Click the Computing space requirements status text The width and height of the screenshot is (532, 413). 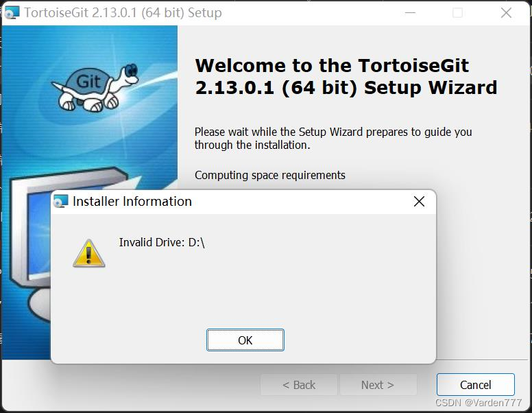[269, 175]
